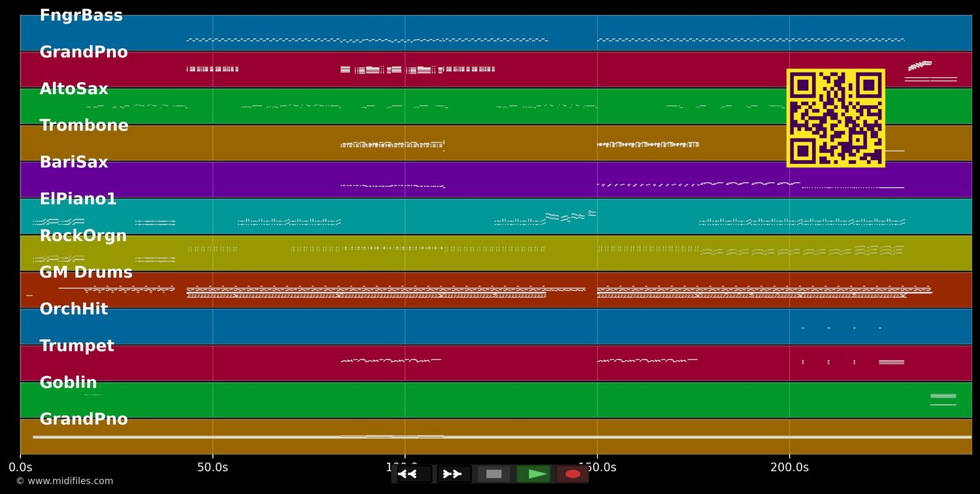Image resolution: width=980 pixels, height=494 pixels.
Task: Select the RockOrgn track label
Action: point(83,236)
